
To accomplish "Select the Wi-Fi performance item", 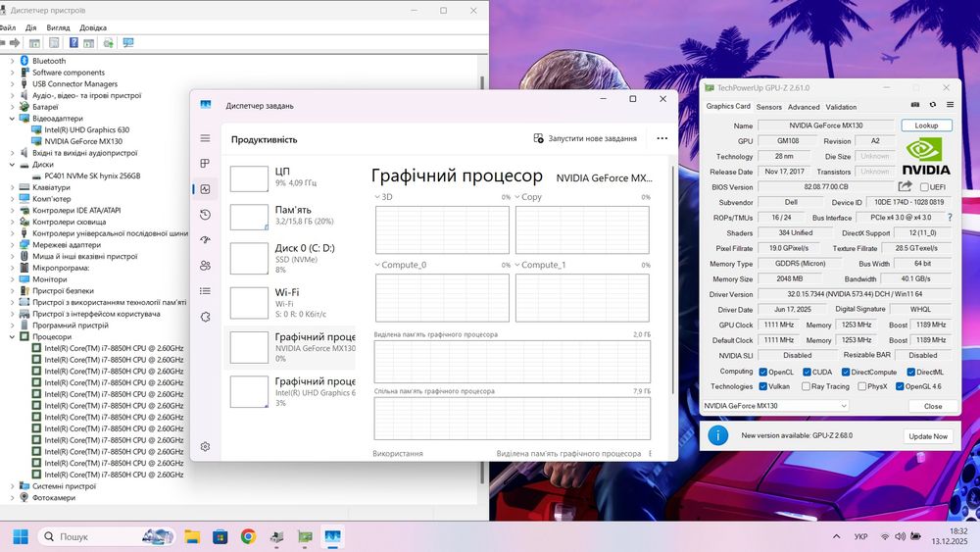I will pyautogui.click(x=291, y=303).
